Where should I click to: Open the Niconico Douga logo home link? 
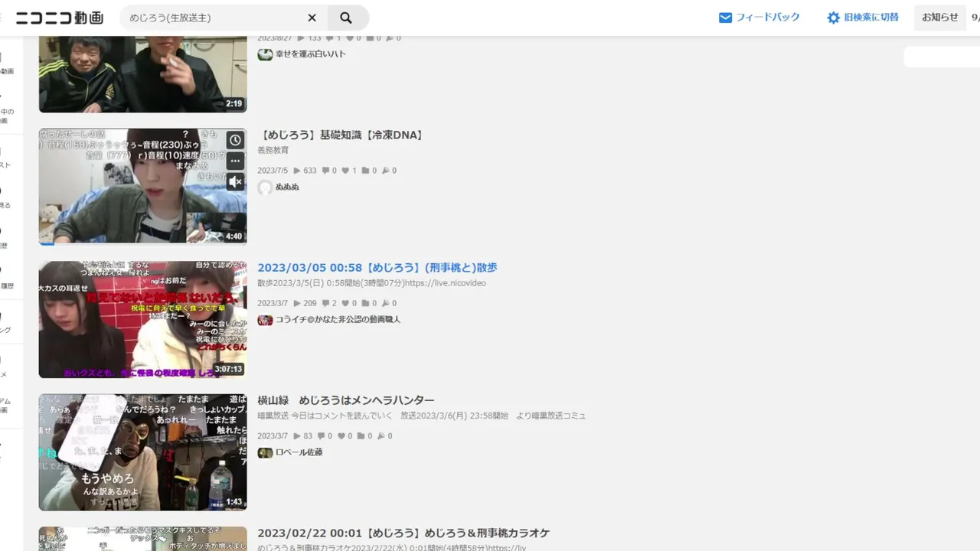pos(60,18)
